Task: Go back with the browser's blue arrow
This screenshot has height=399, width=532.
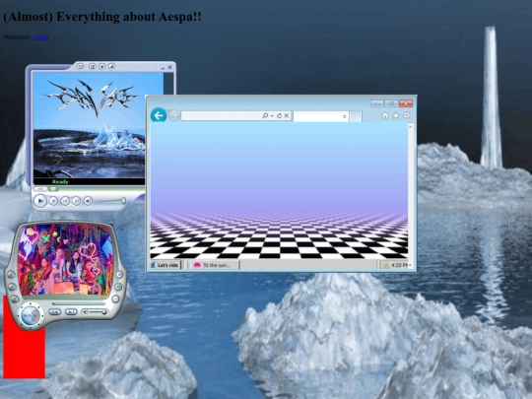Action: click(x=159, y=115)
